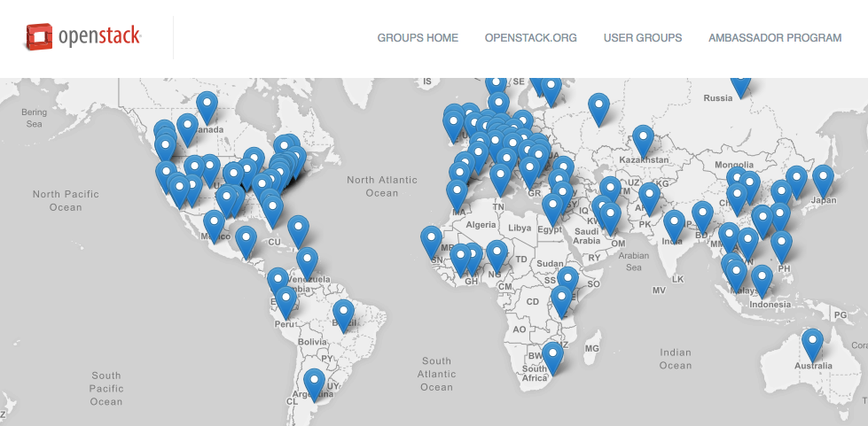
Task: Select the map pin over Australia
Action: [x=813, y=344]
